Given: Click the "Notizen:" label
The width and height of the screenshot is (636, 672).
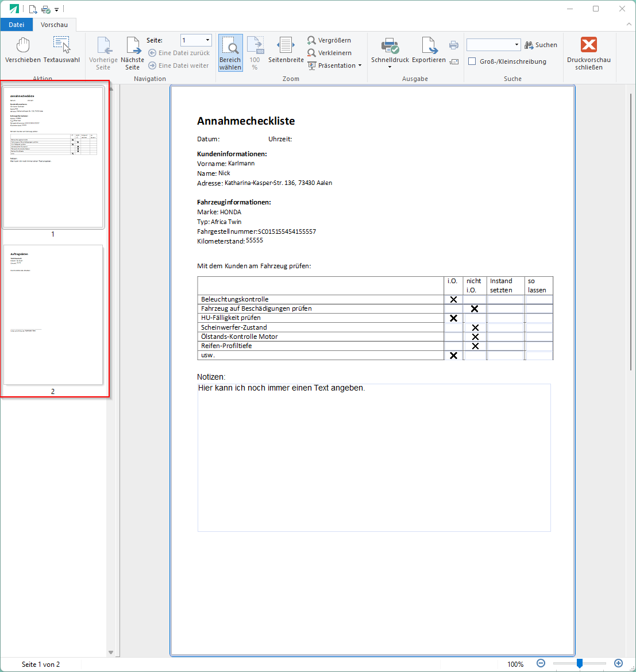Looking at the screenshot, I should [x=211, y=377].
